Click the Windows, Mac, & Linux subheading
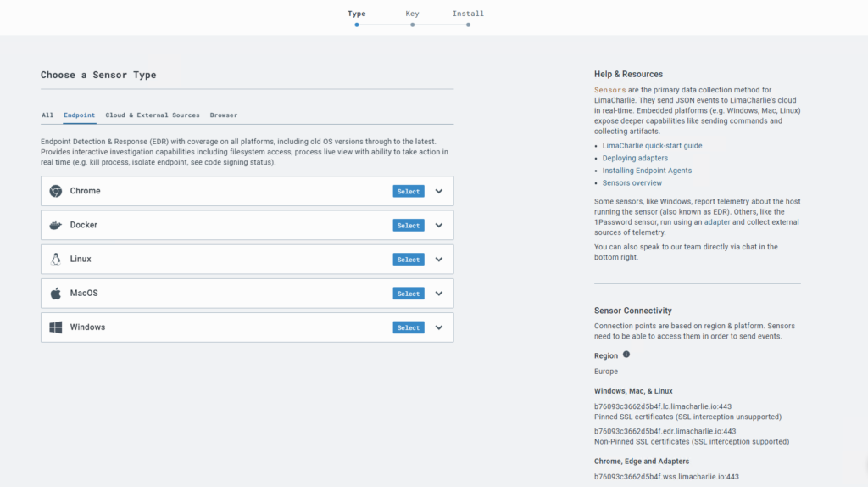 633,391
